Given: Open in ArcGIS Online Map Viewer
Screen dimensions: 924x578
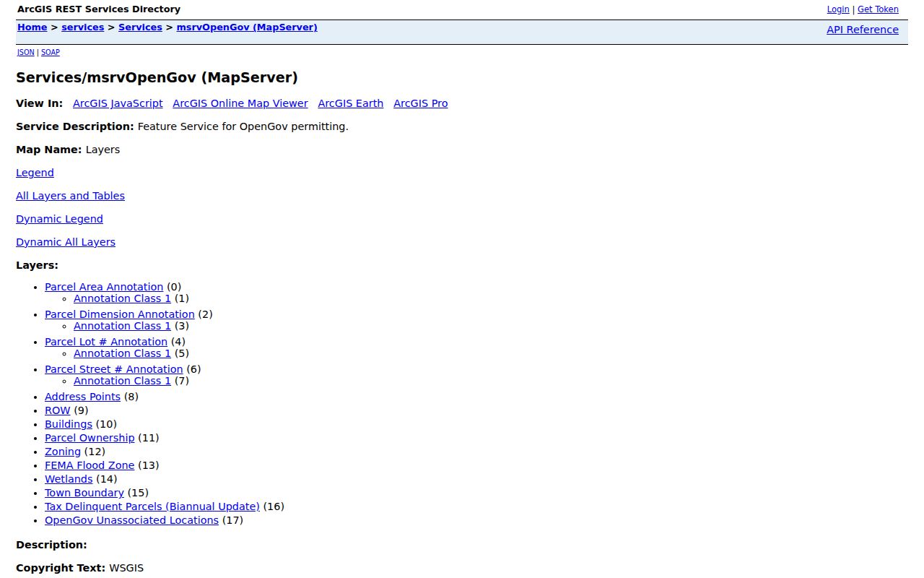Looking at the screenshot, I should coord(240,103).
